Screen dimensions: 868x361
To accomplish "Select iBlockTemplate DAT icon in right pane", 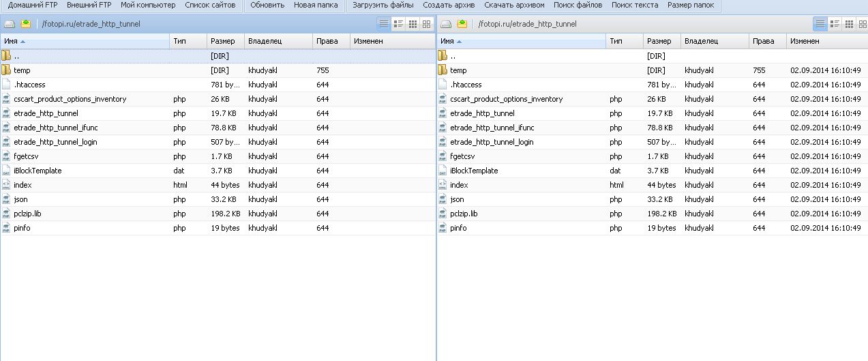I will (x=443, y=170).
